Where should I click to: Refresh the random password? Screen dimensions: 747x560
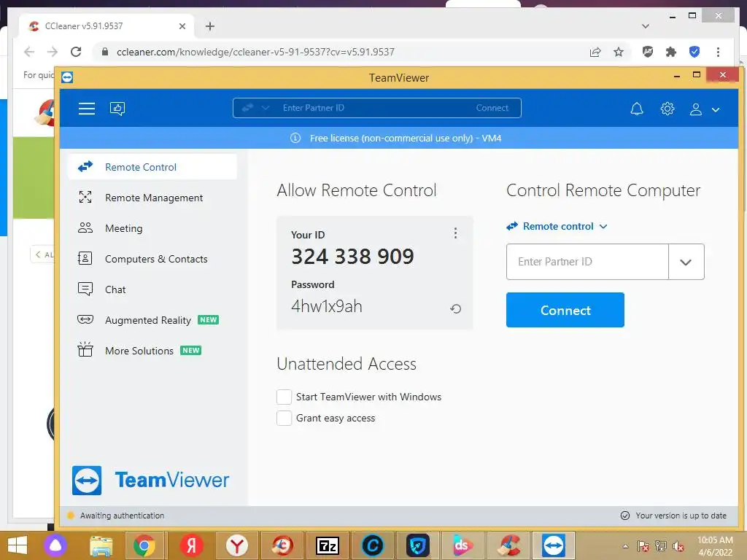(x=455, y=309)
